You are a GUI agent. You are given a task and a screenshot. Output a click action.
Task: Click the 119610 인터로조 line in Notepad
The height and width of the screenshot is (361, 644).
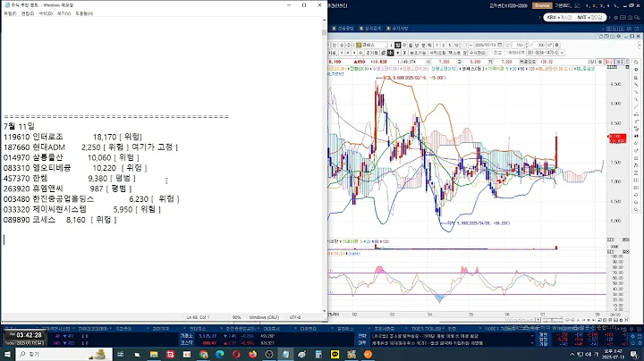pyautogui.click(x=72, y=137)
